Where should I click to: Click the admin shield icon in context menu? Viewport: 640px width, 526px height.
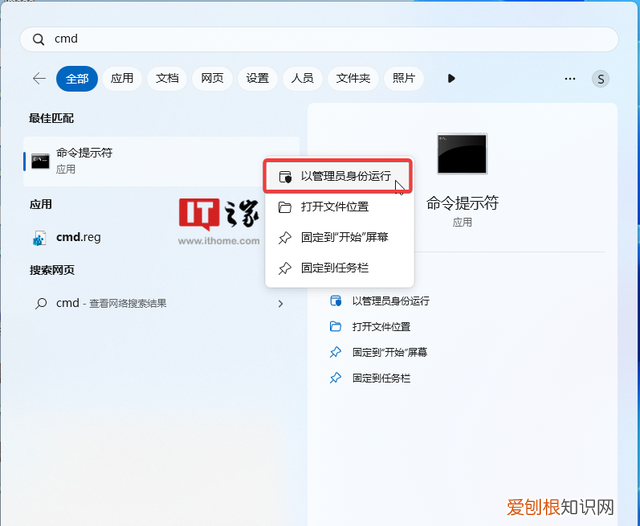point(285,177)
